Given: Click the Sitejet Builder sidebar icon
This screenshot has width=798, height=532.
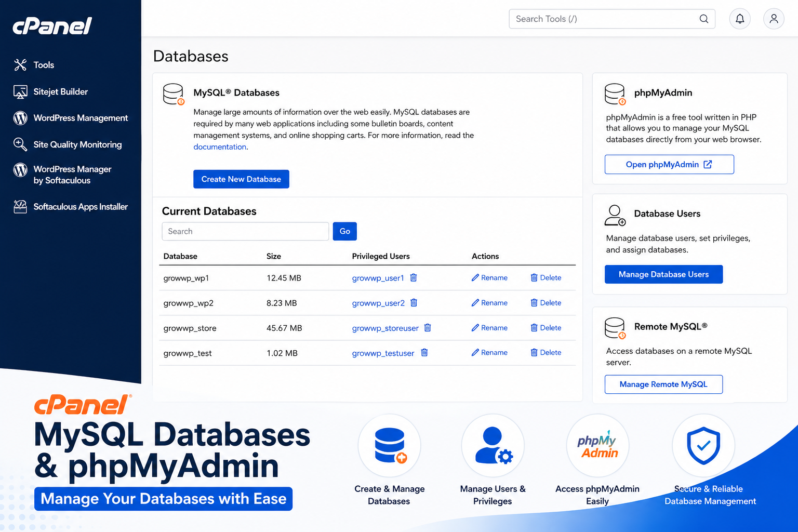Looking at the screenshot, I should click(x=20, y=92).
